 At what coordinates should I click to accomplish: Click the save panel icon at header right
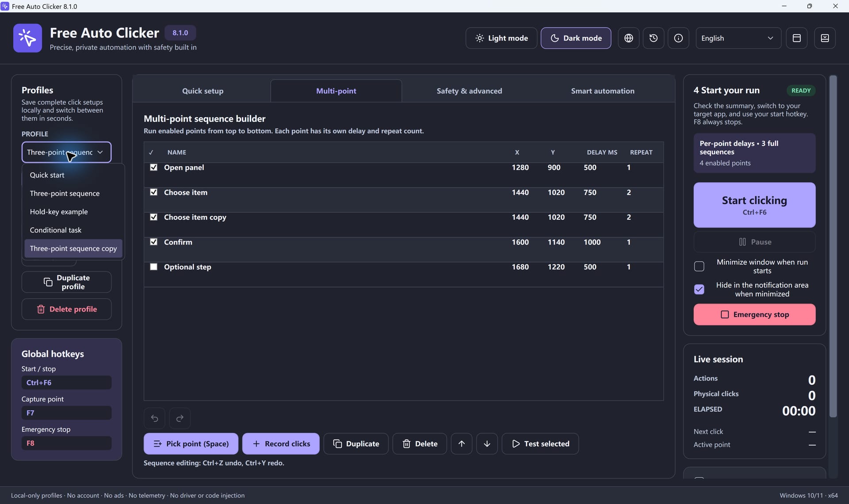(825, 38)
